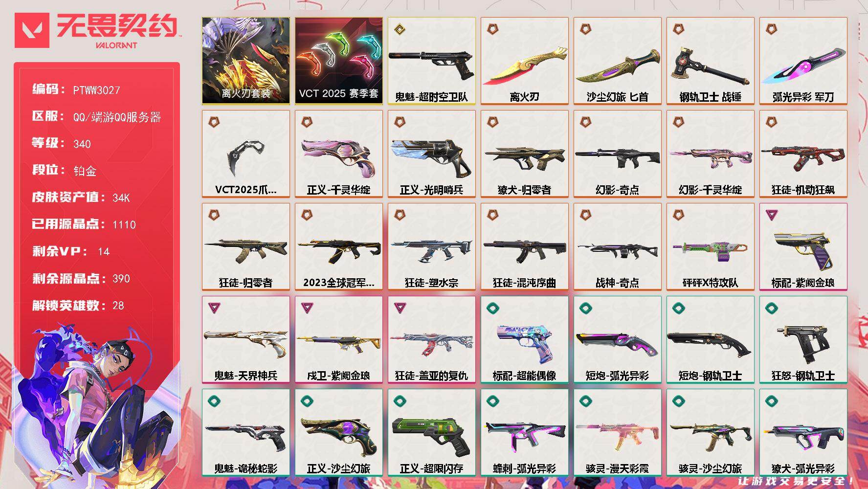Open the 正义-千灵华绽 revolver skin card
The width and height of the screenshot is (868, 489).
click(x=338, y=154)
